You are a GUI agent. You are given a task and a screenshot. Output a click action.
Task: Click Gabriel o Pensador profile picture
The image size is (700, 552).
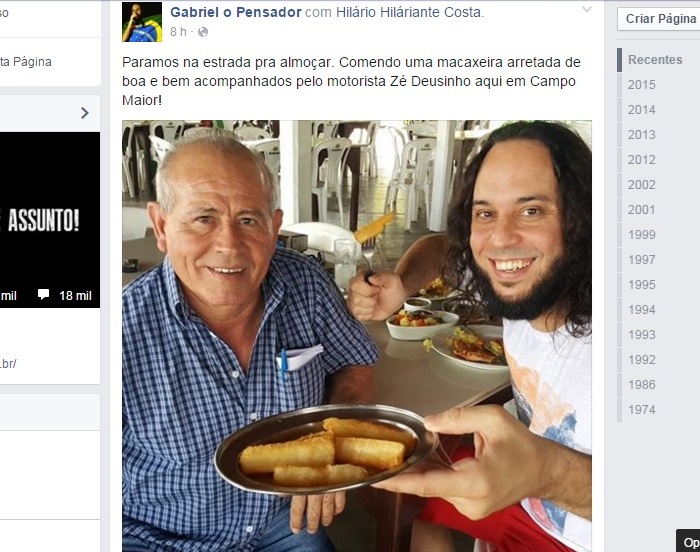click(142, 22)
